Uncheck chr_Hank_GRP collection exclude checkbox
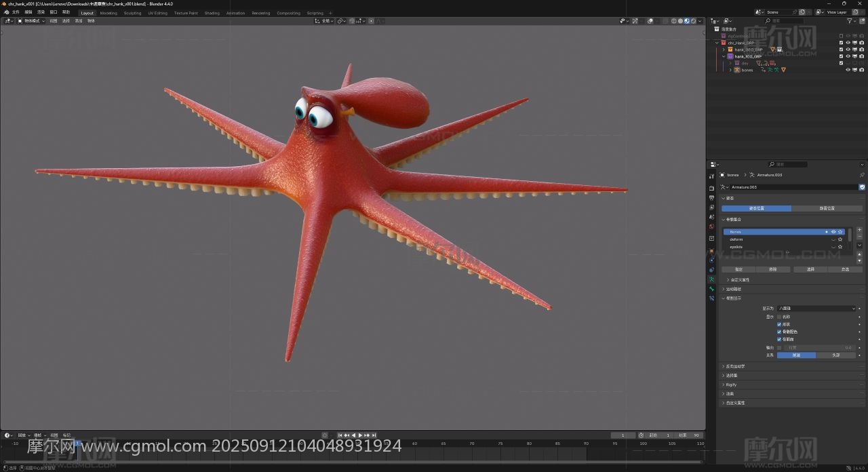This screenshot has height=472, width=868. click(x=841, y=43)
